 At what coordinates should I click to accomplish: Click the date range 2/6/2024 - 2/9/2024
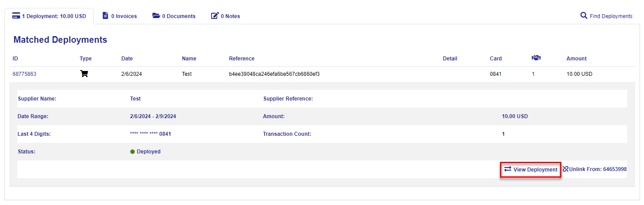click(x=153, y=116)
